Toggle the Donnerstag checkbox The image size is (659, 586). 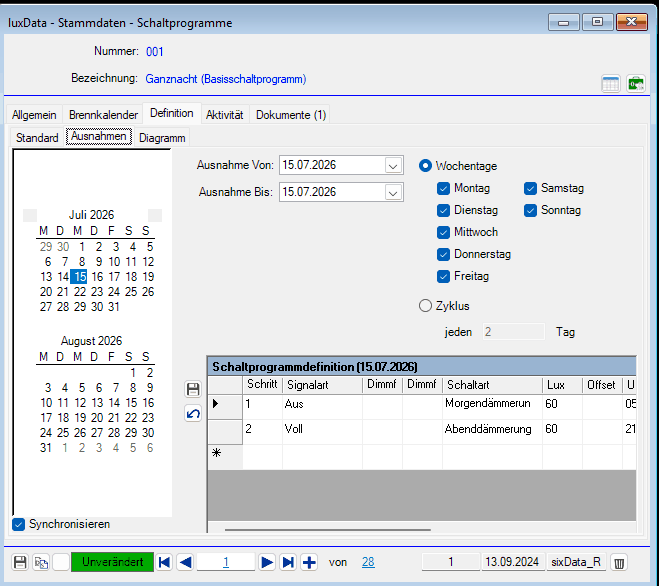(443, 254)
